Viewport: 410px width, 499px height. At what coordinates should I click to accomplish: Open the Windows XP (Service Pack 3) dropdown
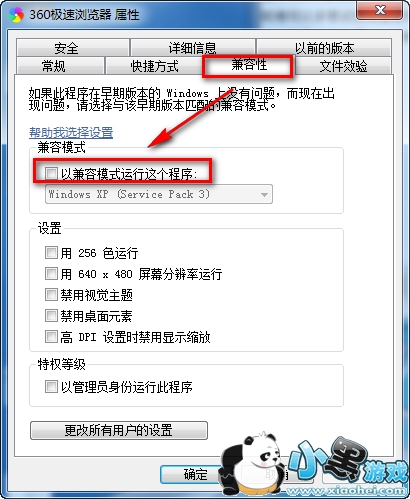tap(159, 194)
